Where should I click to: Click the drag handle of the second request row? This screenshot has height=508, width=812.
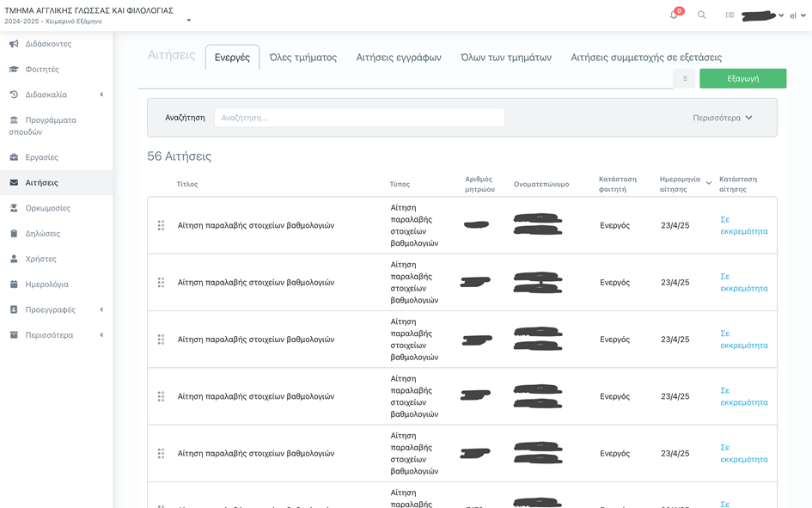161,282
